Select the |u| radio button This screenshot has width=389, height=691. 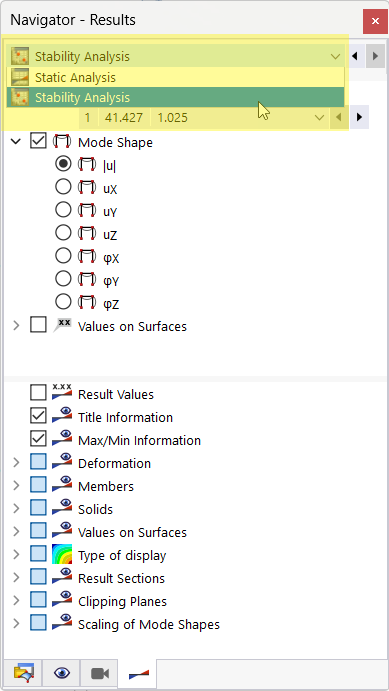tap(63, 164)
